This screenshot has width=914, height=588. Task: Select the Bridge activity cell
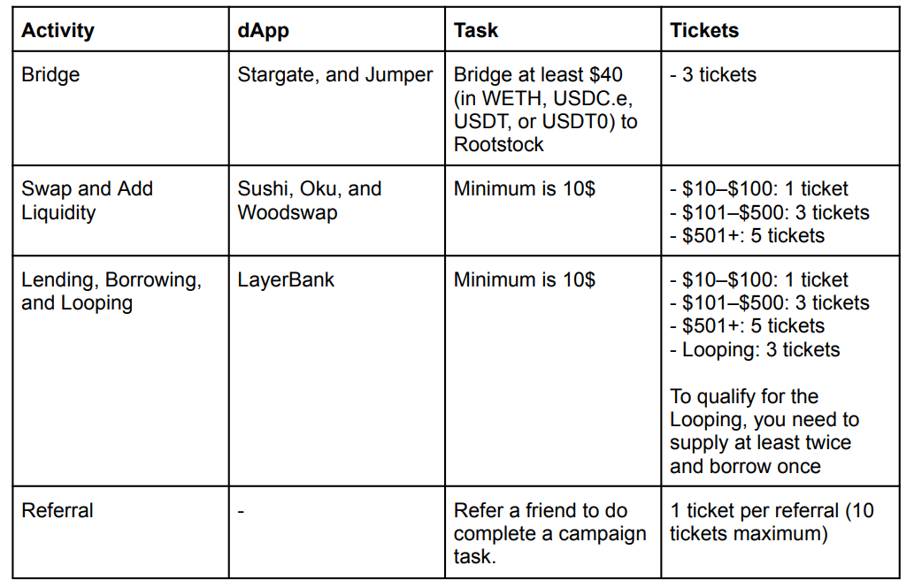pos(120,109)
